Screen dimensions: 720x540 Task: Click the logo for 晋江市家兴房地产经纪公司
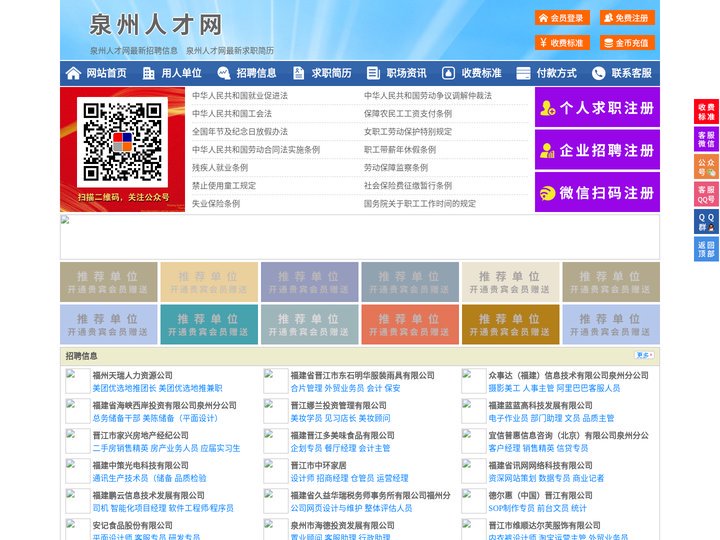point(78,441)
